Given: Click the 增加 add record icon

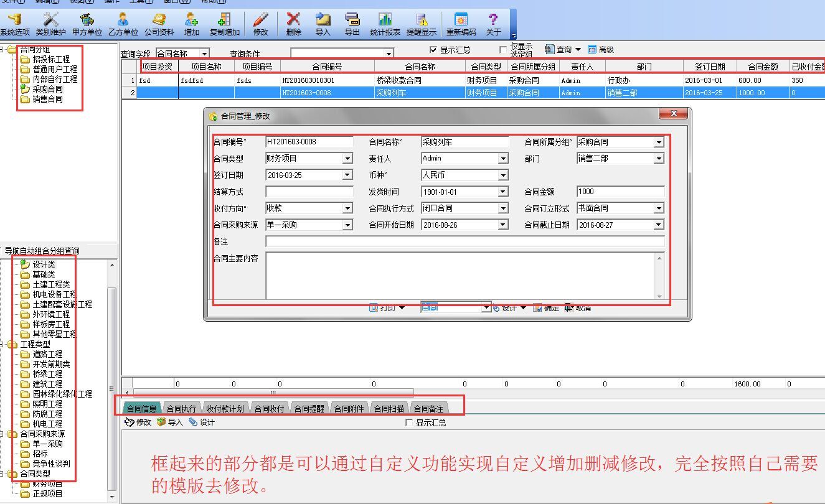Looking at the screenshot, I should 192,24.
